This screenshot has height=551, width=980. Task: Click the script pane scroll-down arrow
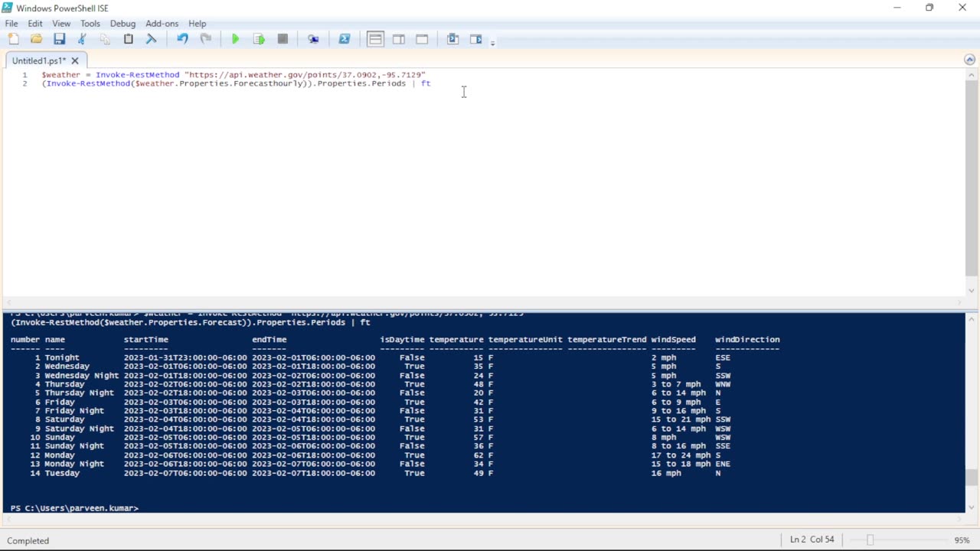coord(971,291)
